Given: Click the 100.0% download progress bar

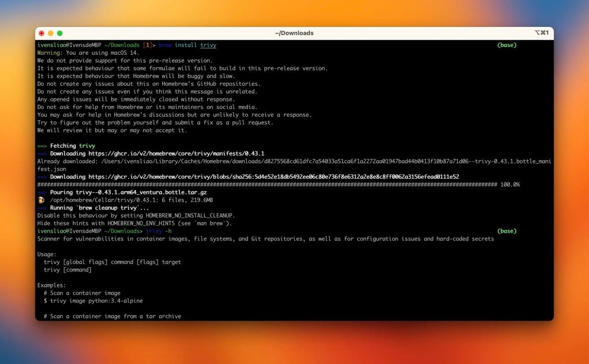Looking at the screenshot, I should pyautogui.click(x=267, y=185).
